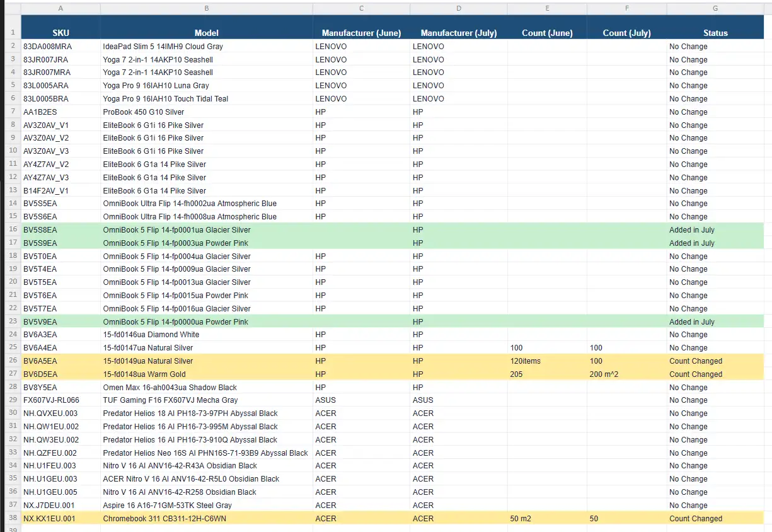Click cell 15-fd0146ua Diamond White

click(x=206, y=335)
